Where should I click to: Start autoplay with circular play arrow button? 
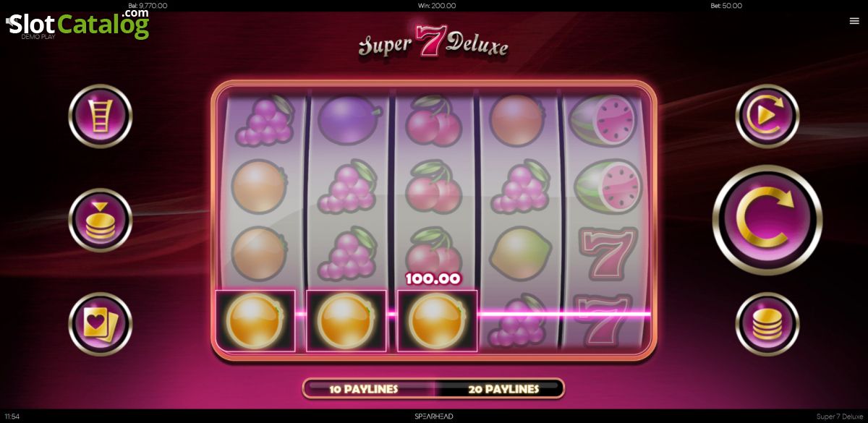pyautogui.click(x=767, y=116)
